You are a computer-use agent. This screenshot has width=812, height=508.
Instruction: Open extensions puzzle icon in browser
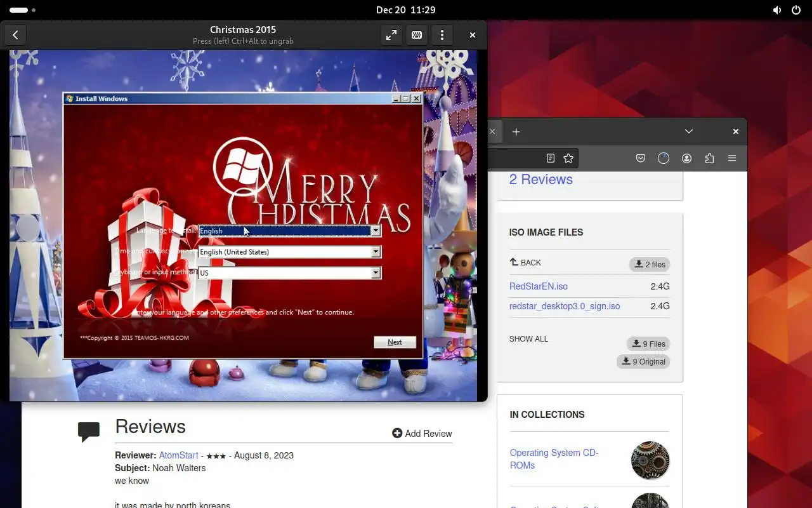(709, 158)
